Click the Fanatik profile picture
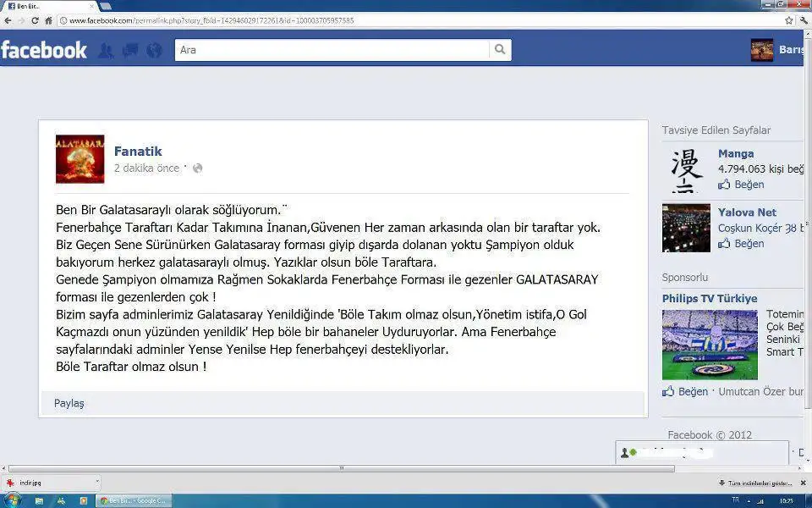The image size is (812, 508). [x=80, y=159]
